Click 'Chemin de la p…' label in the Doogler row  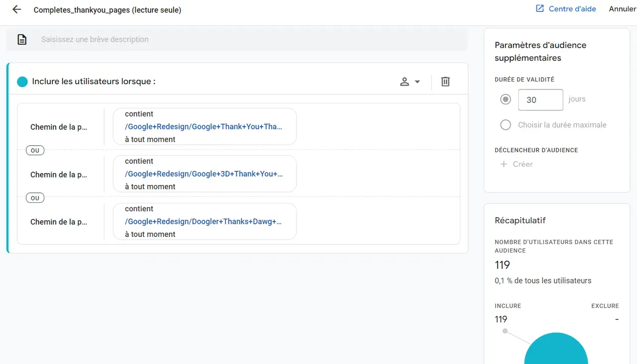tap(59, 222)
